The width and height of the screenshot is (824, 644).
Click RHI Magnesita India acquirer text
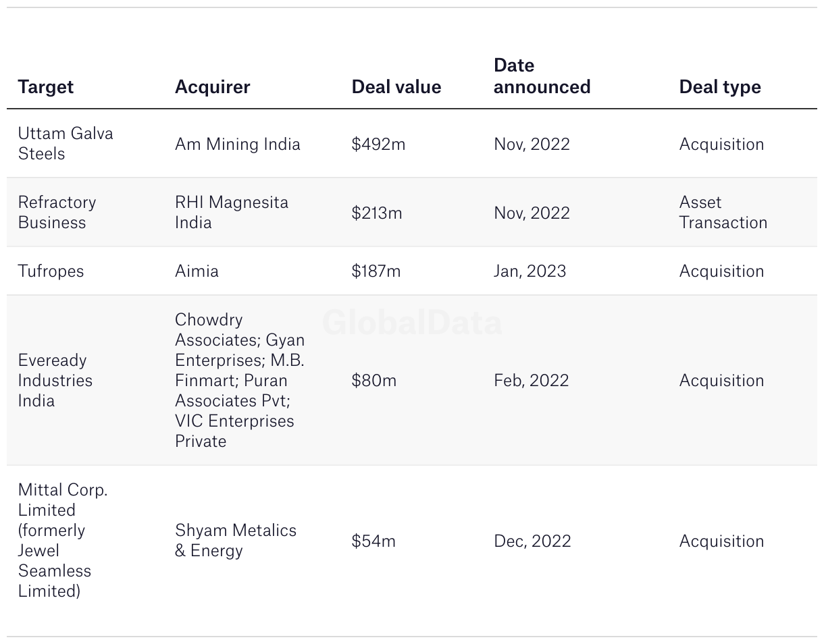(x=232, y=212)
